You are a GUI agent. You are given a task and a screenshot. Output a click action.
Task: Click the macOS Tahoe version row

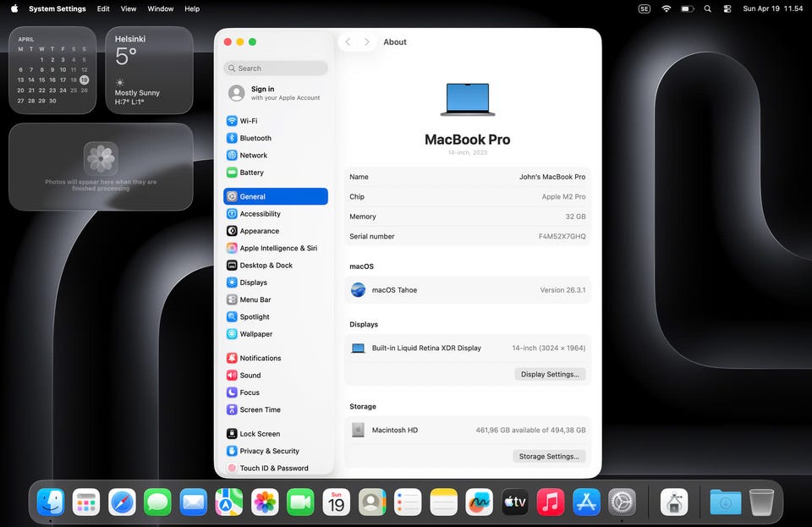(x=468, y=290)
